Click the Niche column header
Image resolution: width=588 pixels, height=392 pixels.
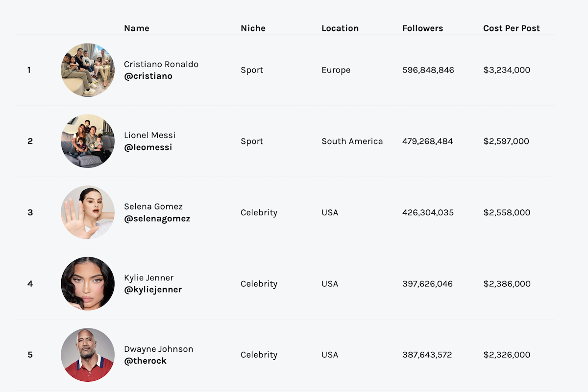click(x=253, y=28)
